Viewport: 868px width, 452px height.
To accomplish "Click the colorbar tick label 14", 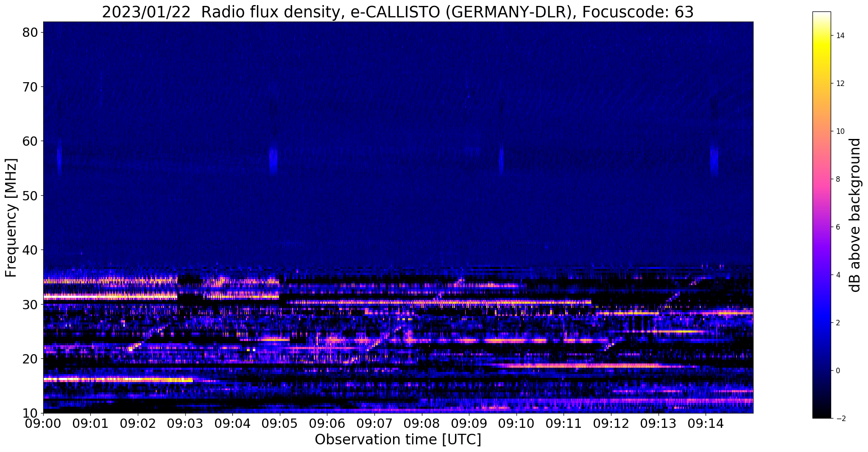I will (x=840, y=36).
